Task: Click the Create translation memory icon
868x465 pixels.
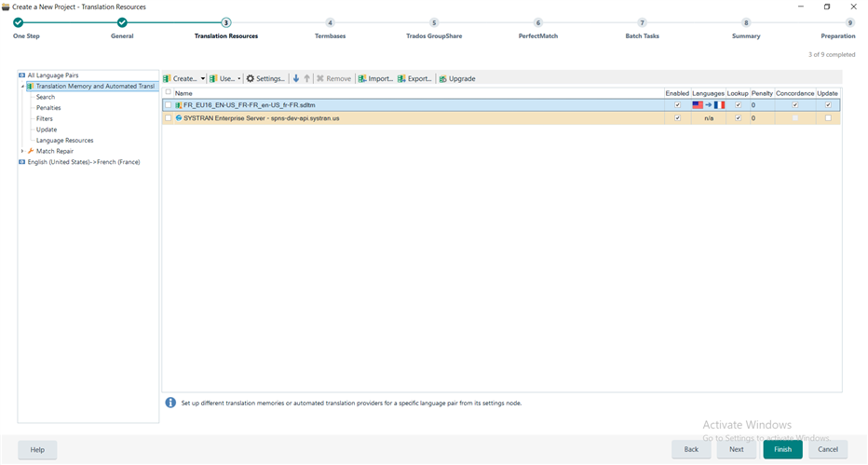Action: click(x=168, y=78)
